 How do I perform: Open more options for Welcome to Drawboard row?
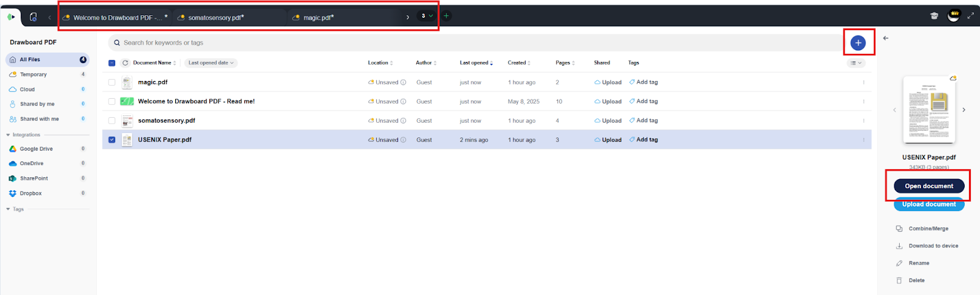pyautogui.click(x=864, y=101)
